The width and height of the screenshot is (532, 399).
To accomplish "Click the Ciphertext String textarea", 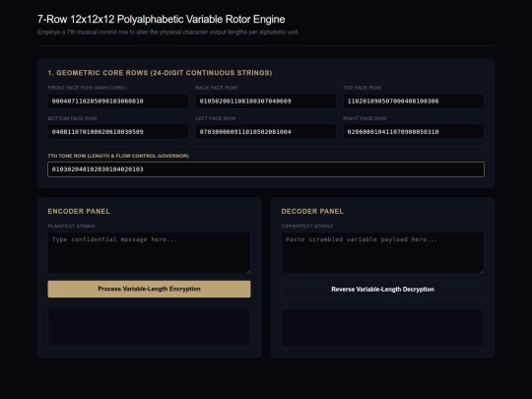I will click(382, 253).
